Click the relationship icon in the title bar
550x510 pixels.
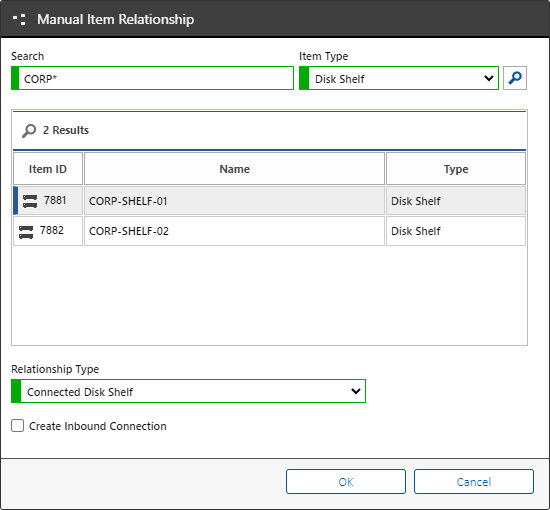point(19,19)
